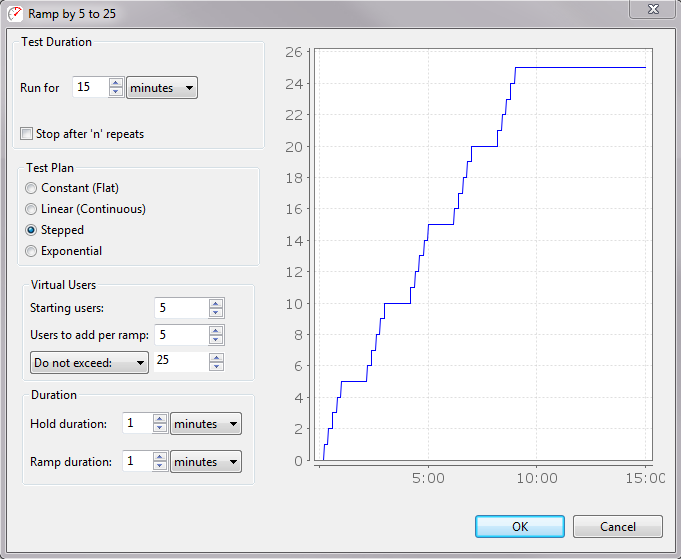Decrease the Starting users value
The width and height of the screenshot is (681, 559).
pyautogui.click(x=216, y=313)
